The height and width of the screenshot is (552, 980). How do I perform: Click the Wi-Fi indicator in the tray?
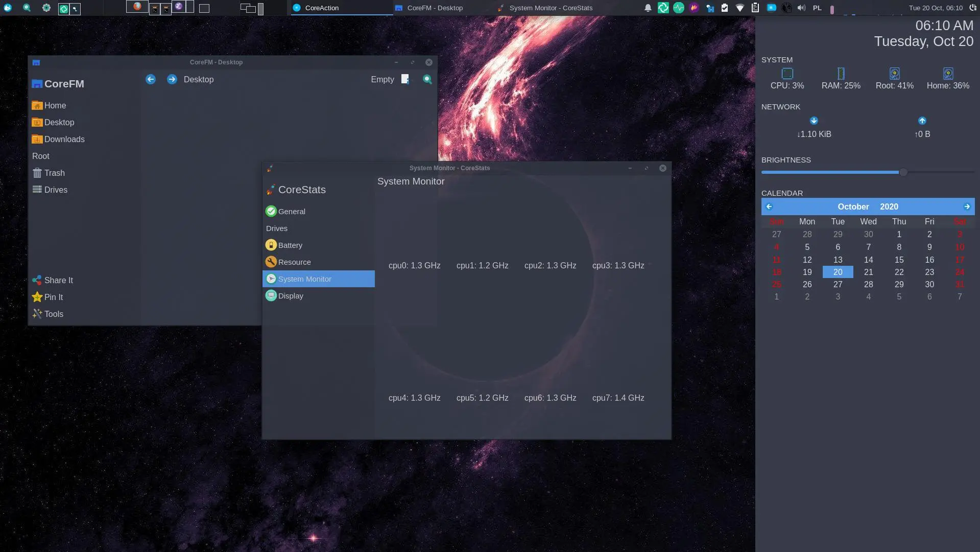click(739, 8)
